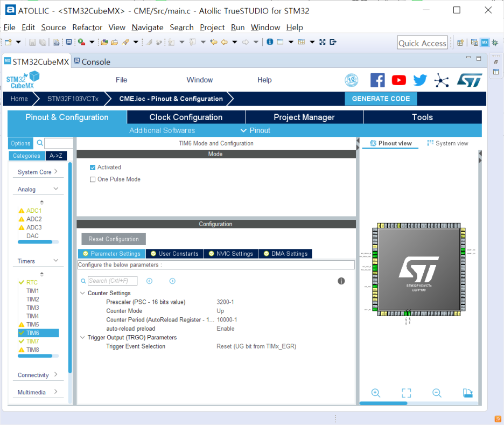Click the Save toolbar icon
The image size is (504, 425).
[x=32, y=42]
